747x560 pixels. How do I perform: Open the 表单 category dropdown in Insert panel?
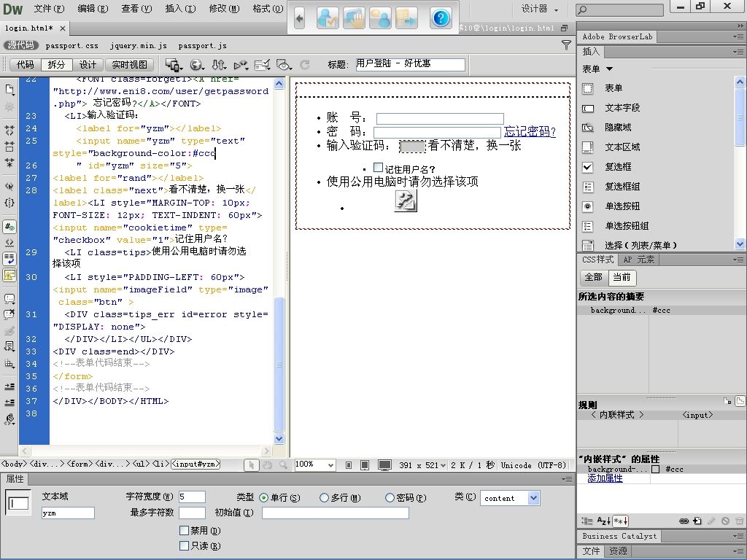(597, 69)
